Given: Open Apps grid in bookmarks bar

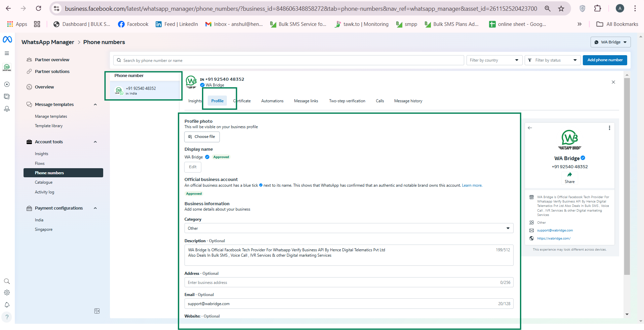Looking at the screenshot, I should (17, 24).
